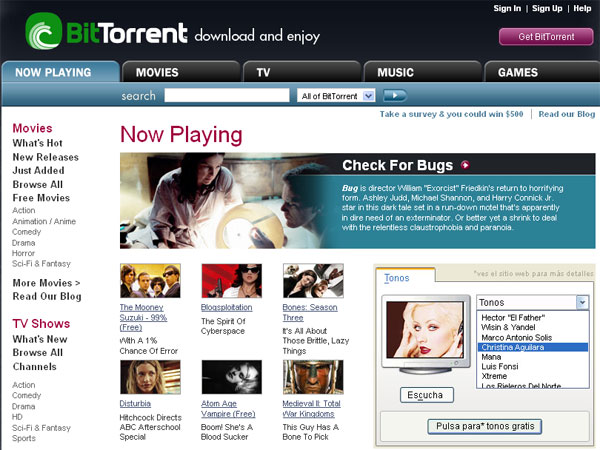Select the Horror movie genre
This screenshot has height=450, width=600.
point(23,253)
